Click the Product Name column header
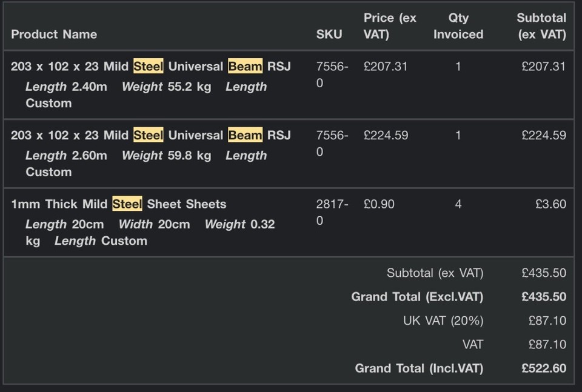The width and height of the screenshot is (582, 392). pos(54,35)
